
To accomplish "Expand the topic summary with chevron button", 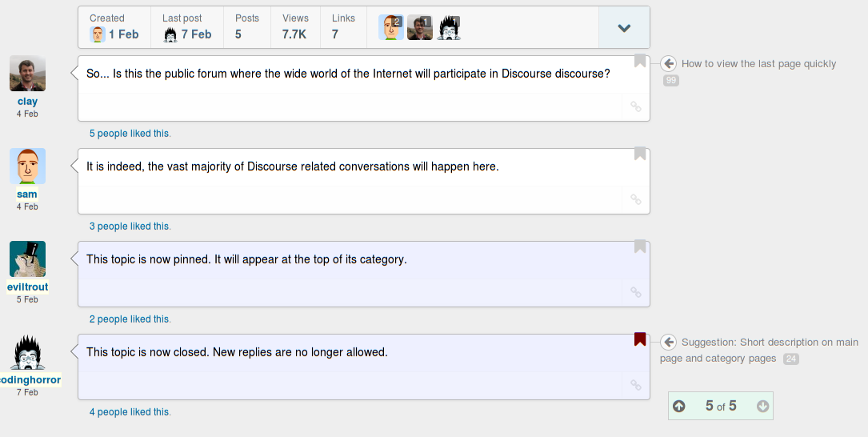I will 624,28.
